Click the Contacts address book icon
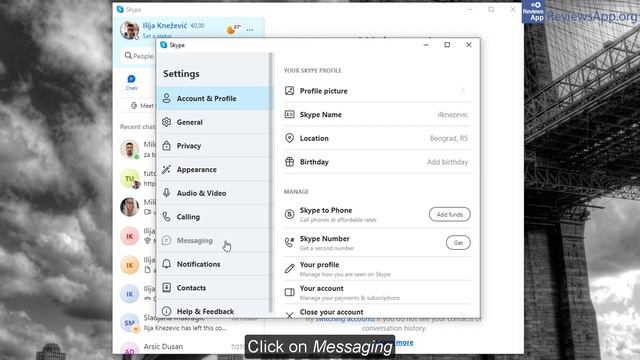 pos(167,288)
